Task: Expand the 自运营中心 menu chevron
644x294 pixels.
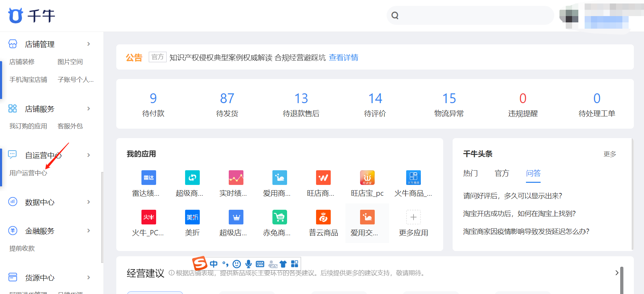Action: click(x=89, y=155)
